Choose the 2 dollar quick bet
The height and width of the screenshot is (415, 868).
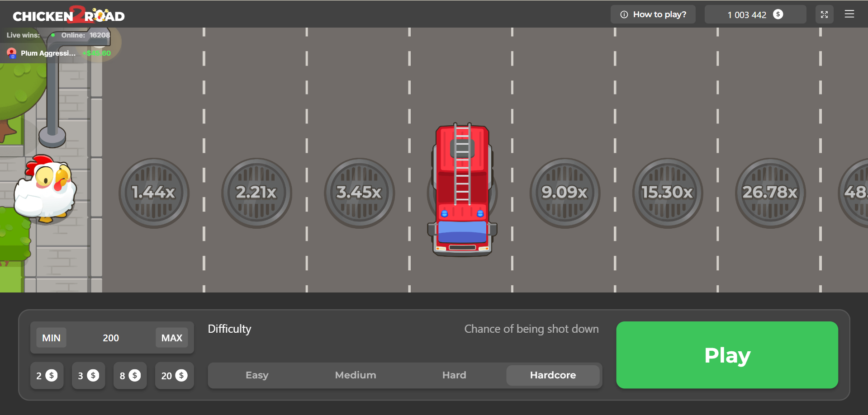pos(47,376)
